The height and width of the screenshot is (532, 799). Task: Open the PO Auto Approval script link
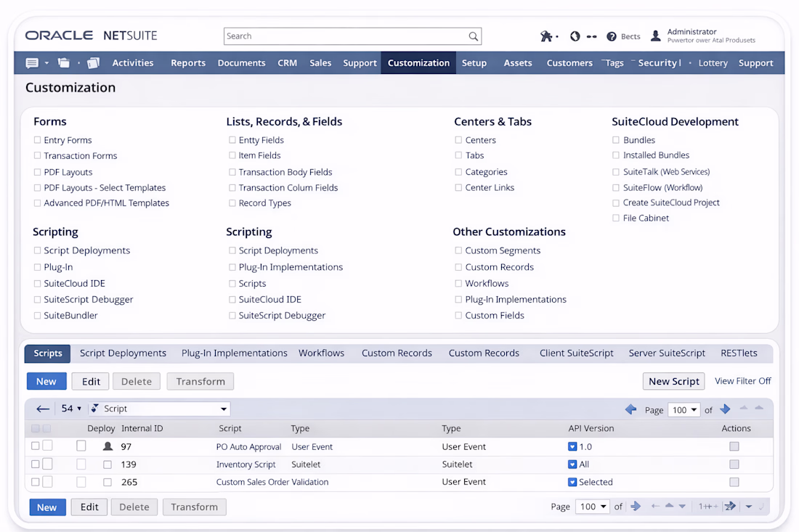(248, 446)
